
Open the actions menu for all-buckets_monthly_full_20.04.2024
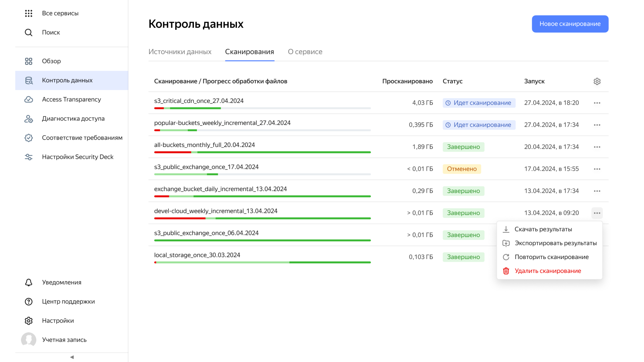coord(597,147)
